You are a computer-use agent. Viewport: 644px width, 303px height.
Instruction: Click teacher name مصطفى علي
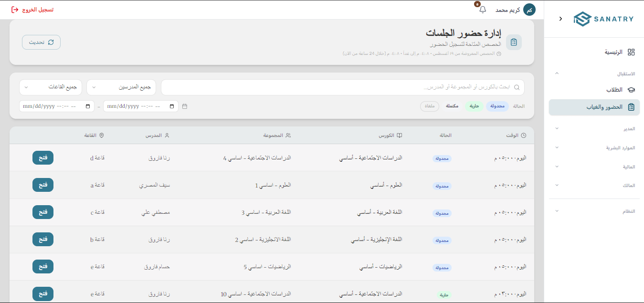tap(156, 212)
